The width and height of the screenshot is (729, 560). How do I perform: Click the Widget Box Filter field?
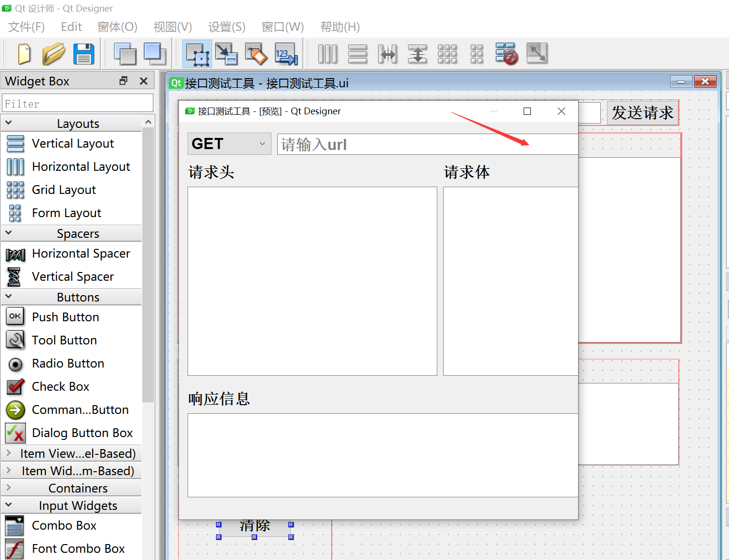pos(78,103)
